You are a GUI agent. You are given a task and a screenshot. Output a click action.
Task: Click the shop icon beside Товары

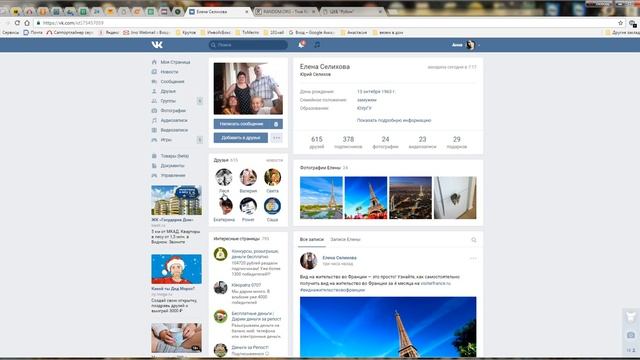(x=154, y=156)
